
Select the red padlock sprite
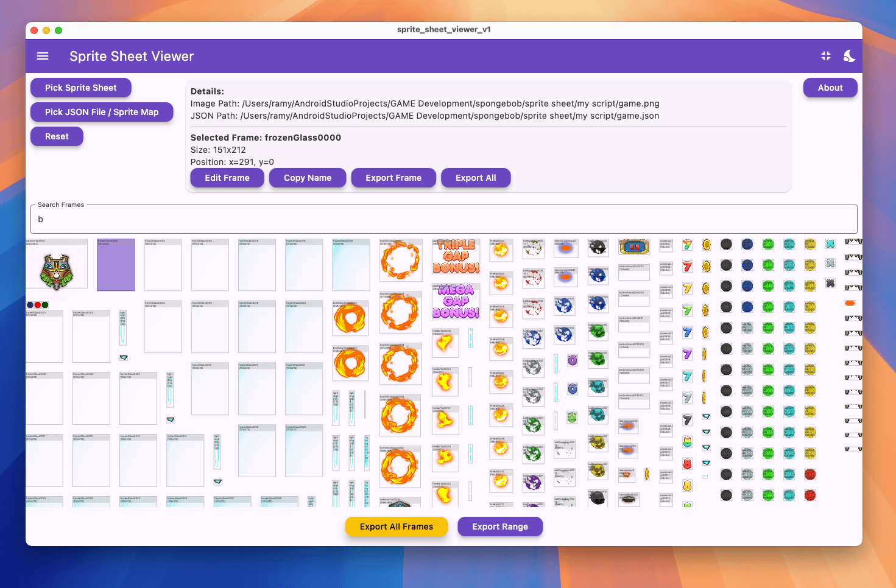tap(687, 464)
